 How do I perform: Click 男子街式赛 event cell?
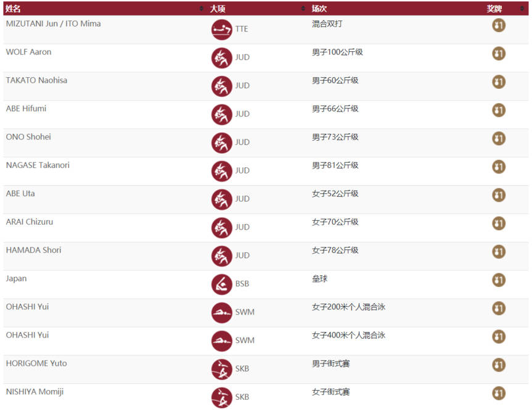pos(331,363)
